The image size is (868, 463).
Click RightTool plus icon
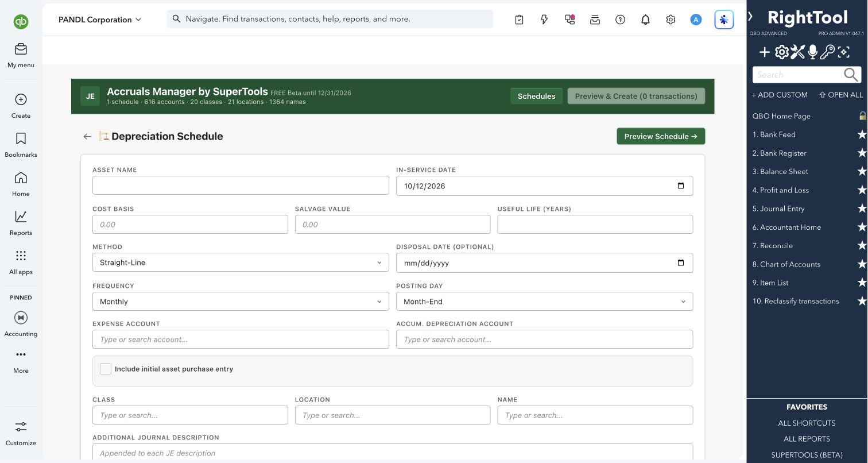point(765,52)
